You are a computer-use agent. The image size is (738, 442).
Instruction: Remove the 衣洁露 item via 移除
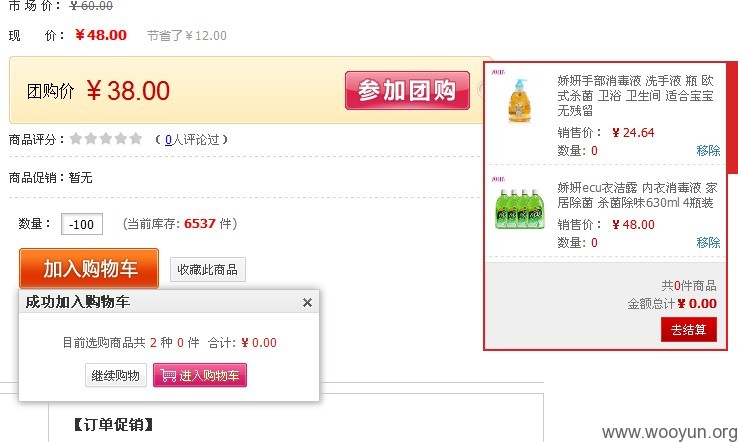click(x=708, y=242)
